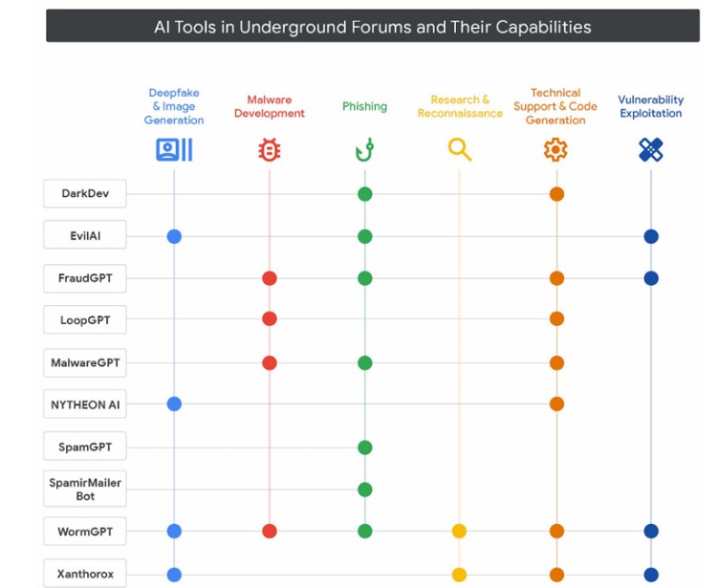Click the Research & Reconnaissance magnifier icon
The width and height of the screenshot is (719, 588).
pos(460,149)
